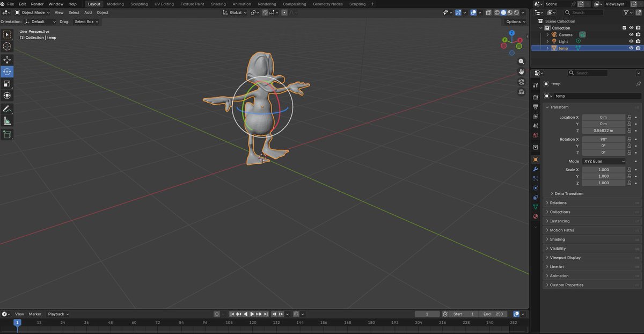Hide the temp object eye toggle

pyautogui.click(x=631, y=48)
